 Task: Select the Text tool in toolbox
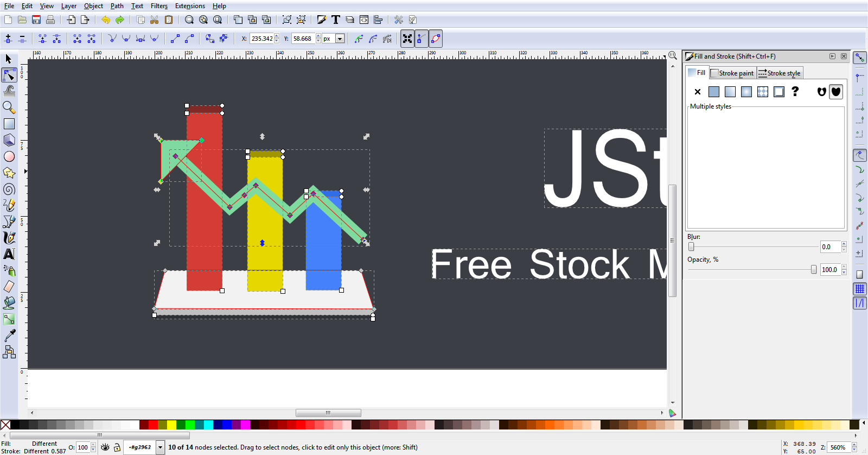[9, 254]
